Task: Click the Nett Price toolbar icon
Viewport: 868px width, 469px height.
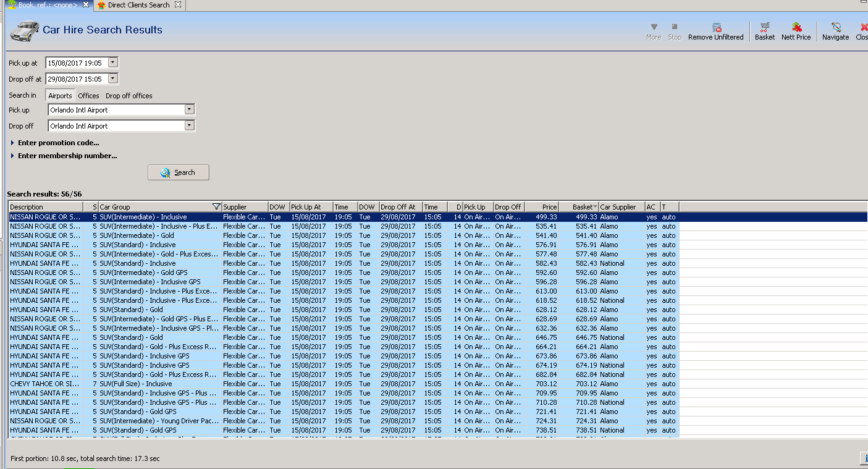Action: 796,28
